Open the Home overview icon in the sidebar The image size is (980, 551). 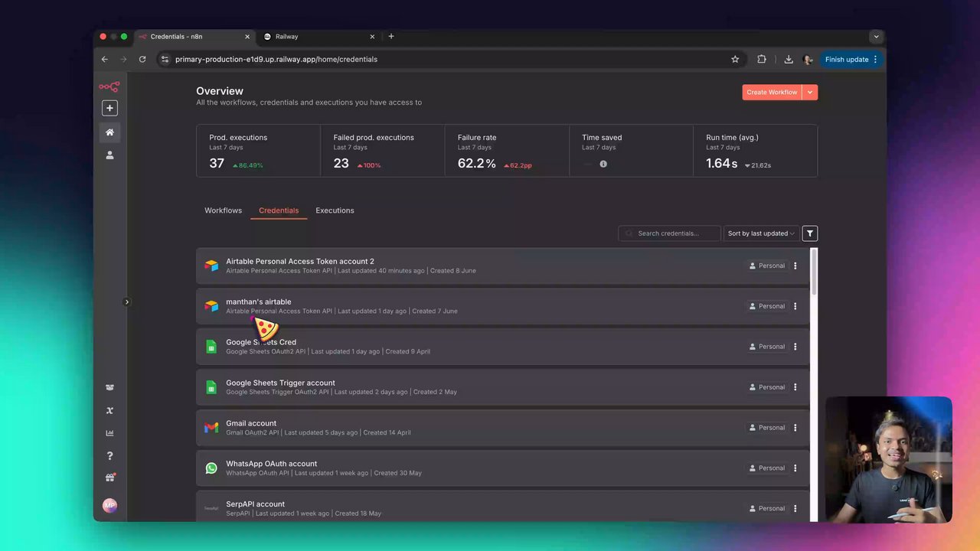(109, 132)
